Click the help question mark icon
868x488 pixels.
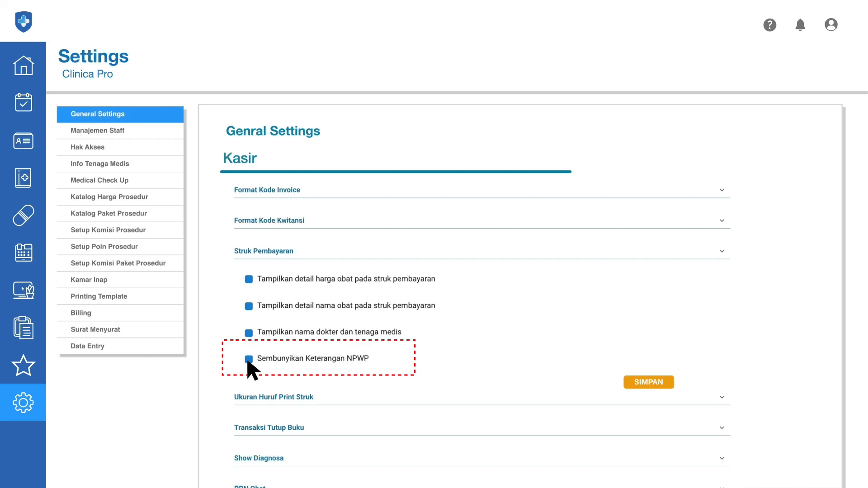[770, 25]
